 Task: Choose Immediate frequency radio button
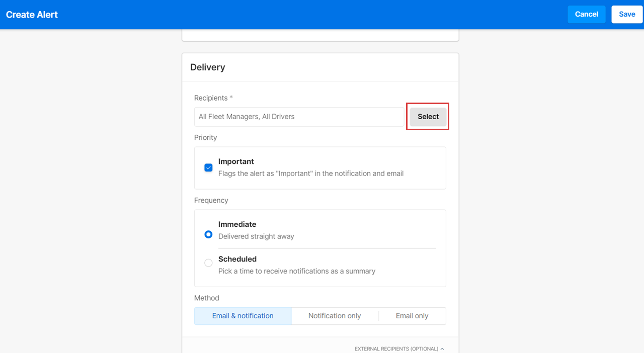(208, 234)
